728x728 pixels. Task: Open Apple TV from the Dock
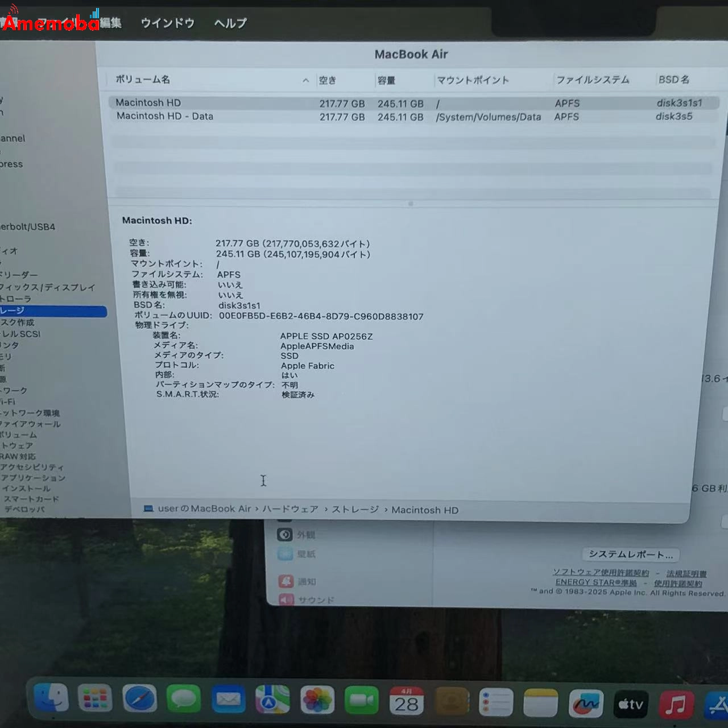(630, 701)
